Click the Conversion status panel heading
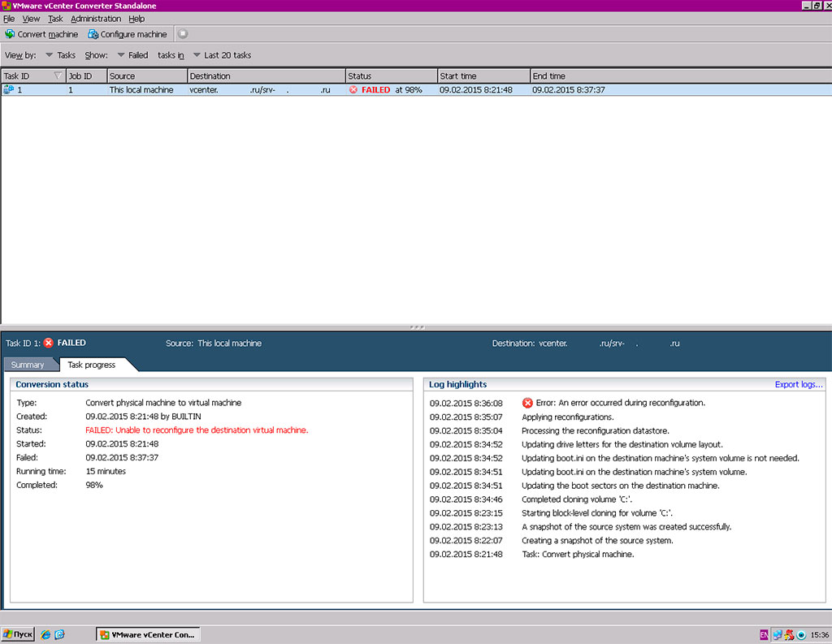This screenshot has width=832, height=644. [x=52, y=384]
